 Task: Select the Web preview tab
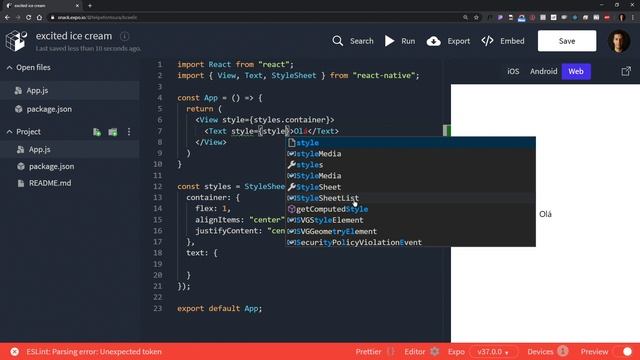(x=576, y=71)
